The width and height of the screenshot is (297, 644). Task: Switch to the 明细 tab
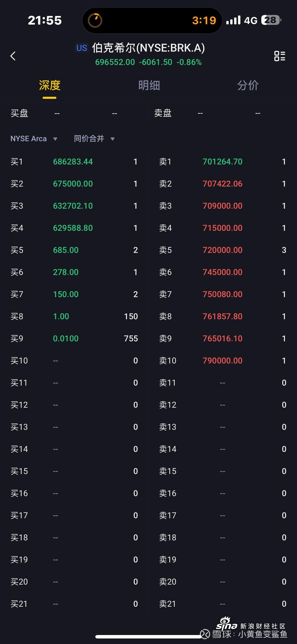coord(149,85)
